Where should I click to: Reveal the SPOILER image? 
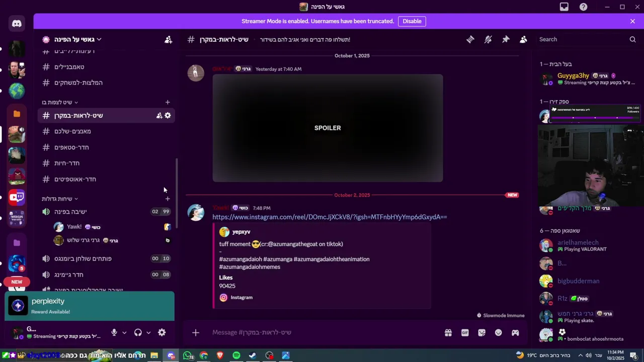[x=328, y=128]
